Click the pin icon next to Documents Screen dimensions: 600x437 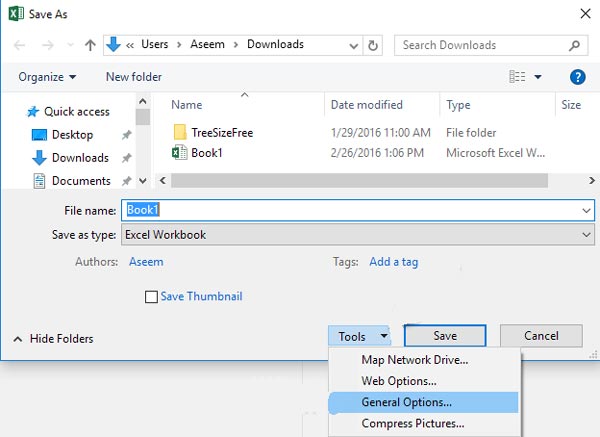127,181
